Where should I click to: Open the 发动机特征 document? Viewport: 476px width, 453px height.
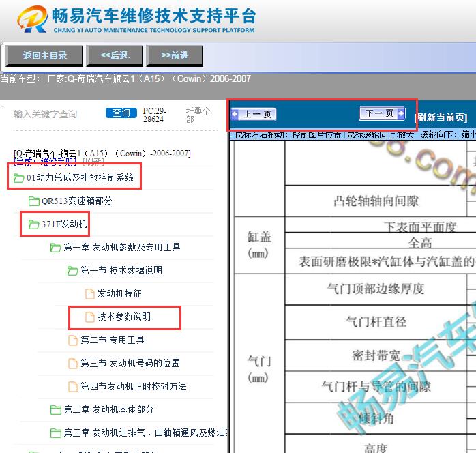pos(119,293)
